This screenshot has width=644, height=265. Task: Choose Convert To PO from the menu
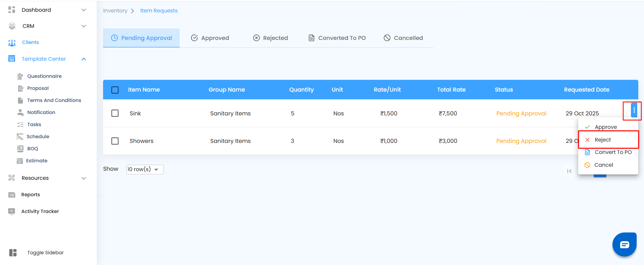click(608, 152)
